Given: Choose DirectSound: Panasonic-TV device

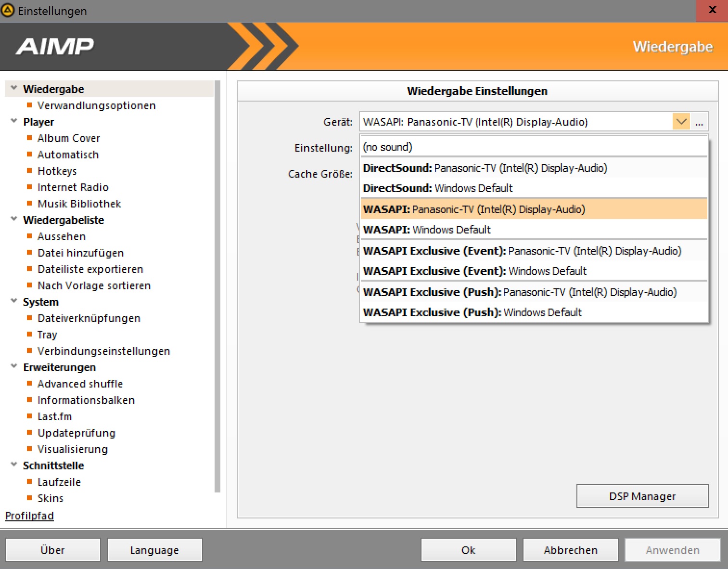Looking at the screenshot, I should coord(534,168).
